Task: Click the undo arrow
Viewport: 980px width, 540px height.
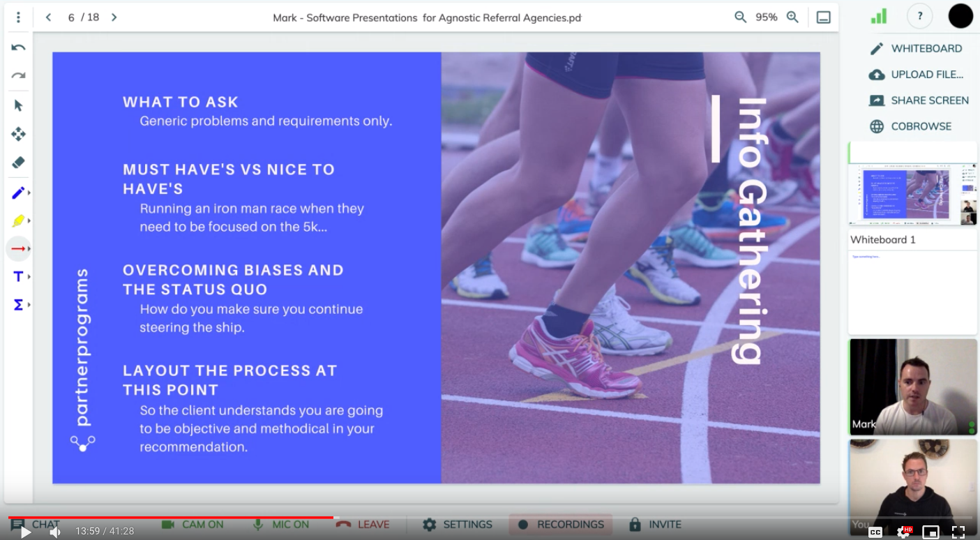Action: (x=18, y=48)
